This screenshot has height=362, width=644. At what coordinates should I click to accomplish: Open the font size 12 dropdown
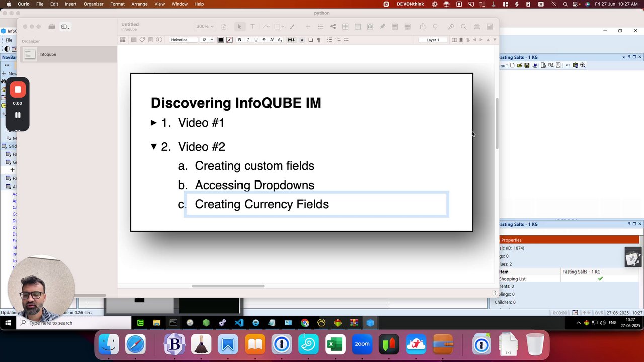point(207,40)
